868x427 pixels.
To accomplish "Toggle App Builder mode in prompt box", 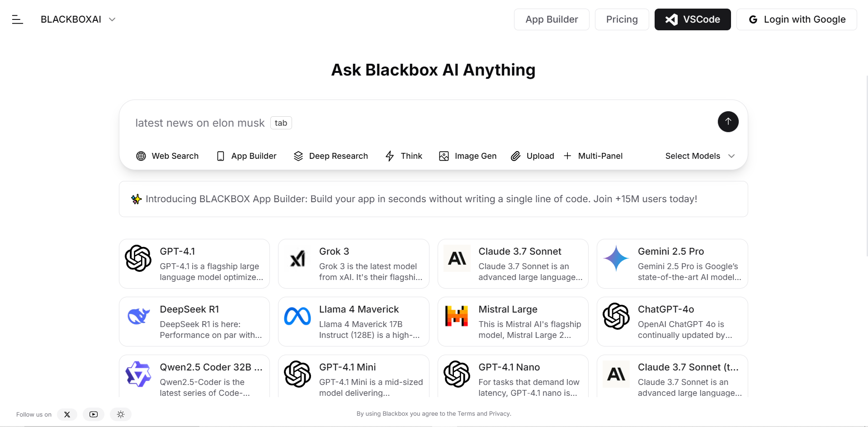I will point(246,156).
